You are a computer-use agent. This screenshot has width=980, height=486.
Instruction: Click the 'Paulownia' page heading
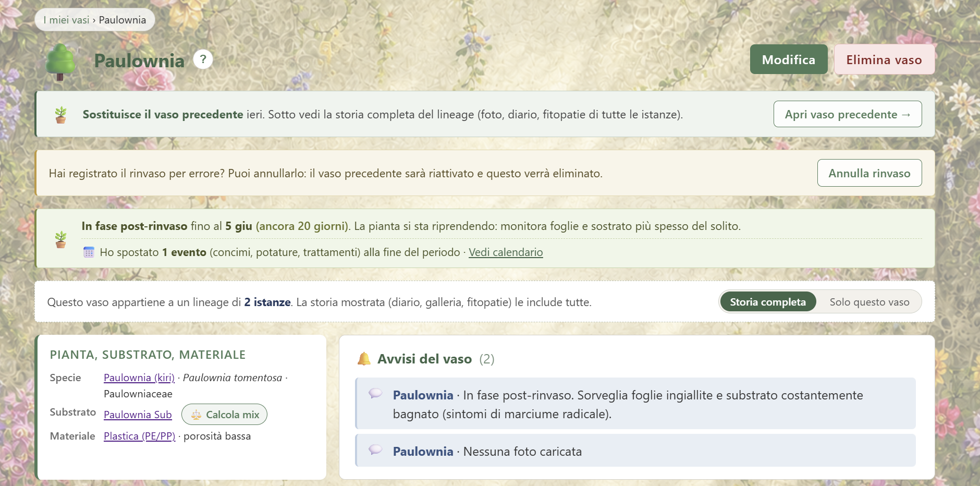pyautogui.click(x=139, y=60)
